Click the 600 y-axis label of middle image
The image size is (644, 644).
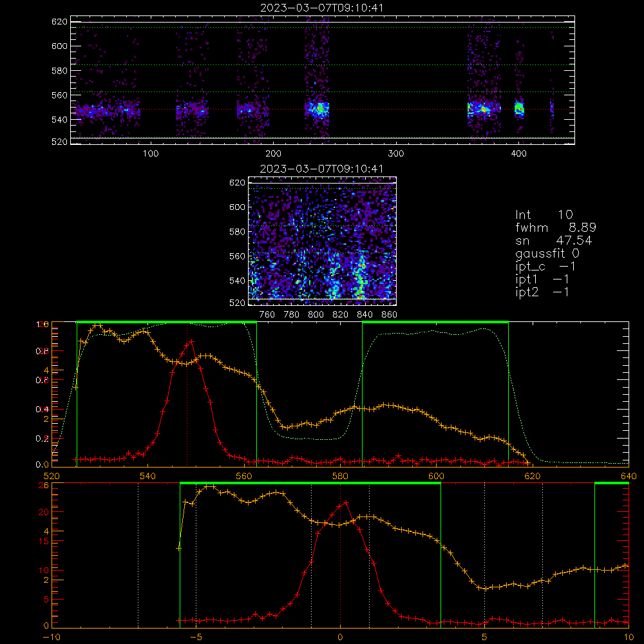point(237,207)
